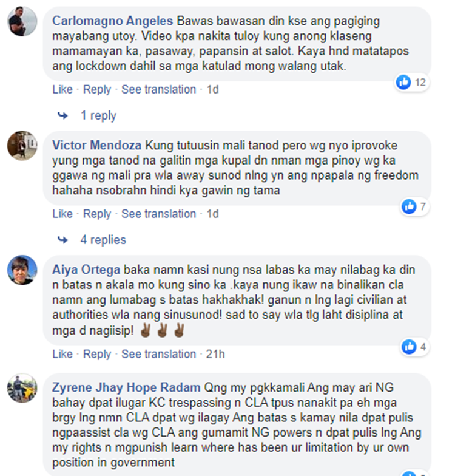455x476 pixels.
Task: Open Zyrene Jhay Hope Radam name link
Action: coord(126,387)
